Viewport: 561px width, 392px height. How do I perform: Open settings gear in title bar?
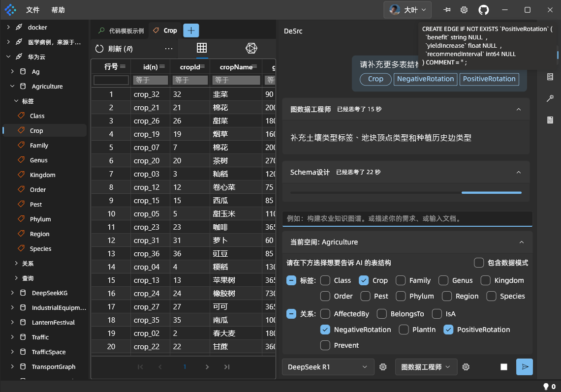pyautogui.click(x=464, y=10)
